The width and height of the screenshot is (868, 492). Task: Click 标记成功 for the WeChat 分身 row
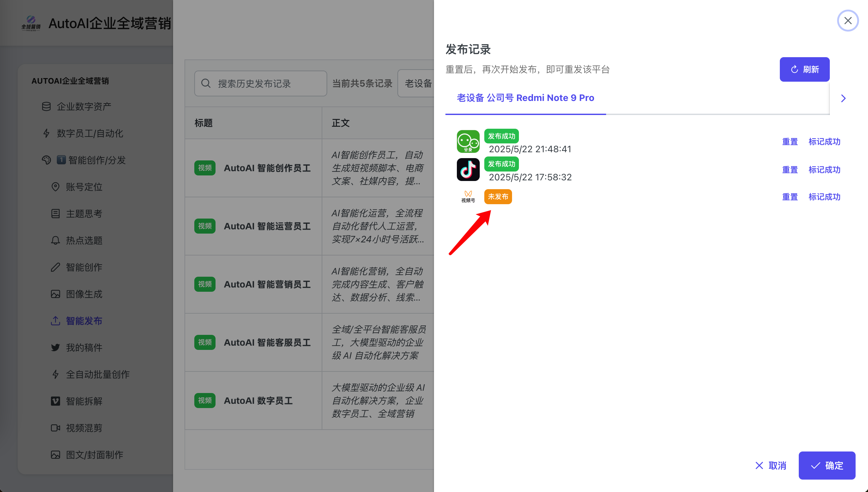tap(824, 141)
